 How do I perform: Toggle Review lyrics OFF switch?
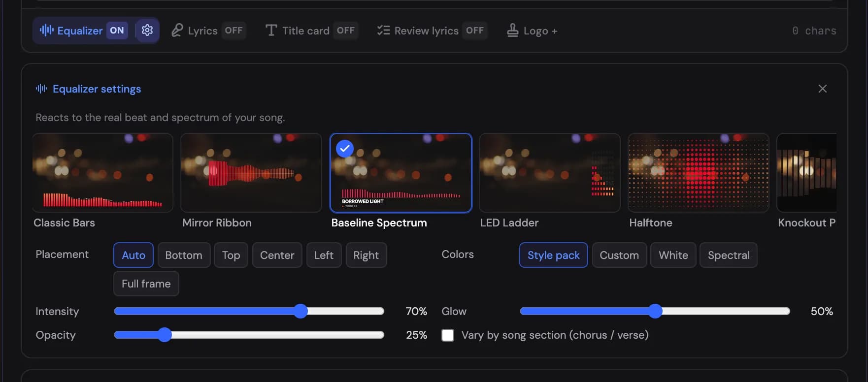(x=475, y=31)
